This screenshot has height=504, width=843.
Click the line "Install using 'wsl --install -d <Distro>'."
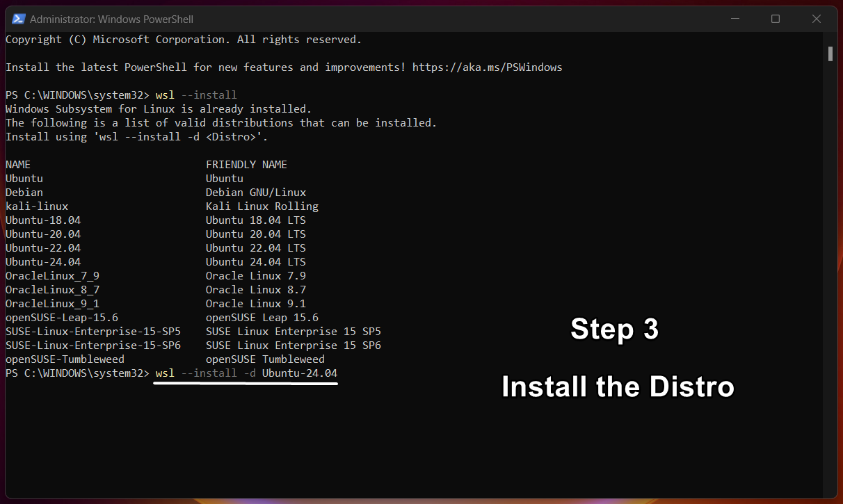(x=137, y=137)
